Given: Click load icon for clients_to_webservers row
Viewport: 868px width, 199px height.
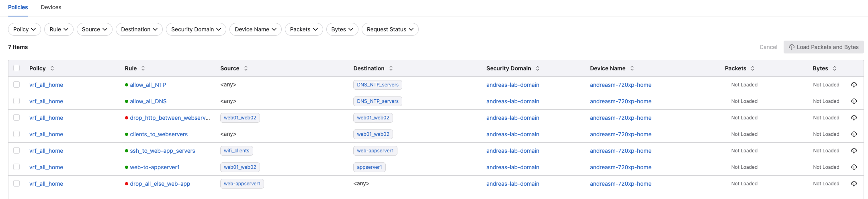Looking at the screenshot, I should click(x=854, y=134).
